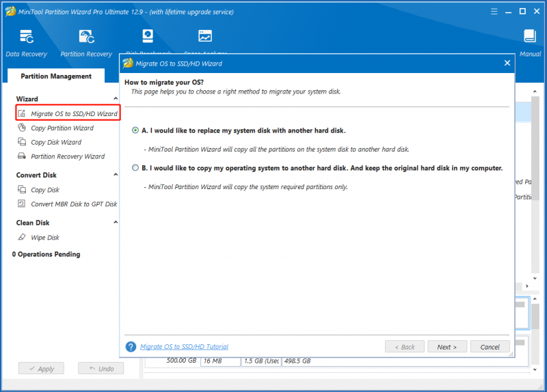
Task: Close the Migrate OS wizard dialog
Action: pos(507,63)
